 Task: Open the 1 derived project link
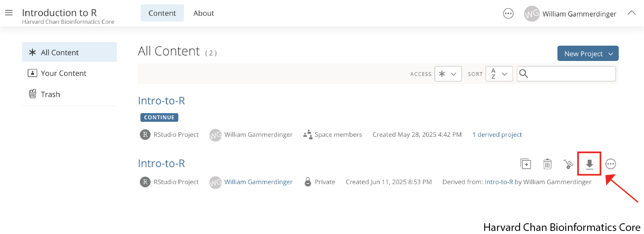click(x=497, y=135)
